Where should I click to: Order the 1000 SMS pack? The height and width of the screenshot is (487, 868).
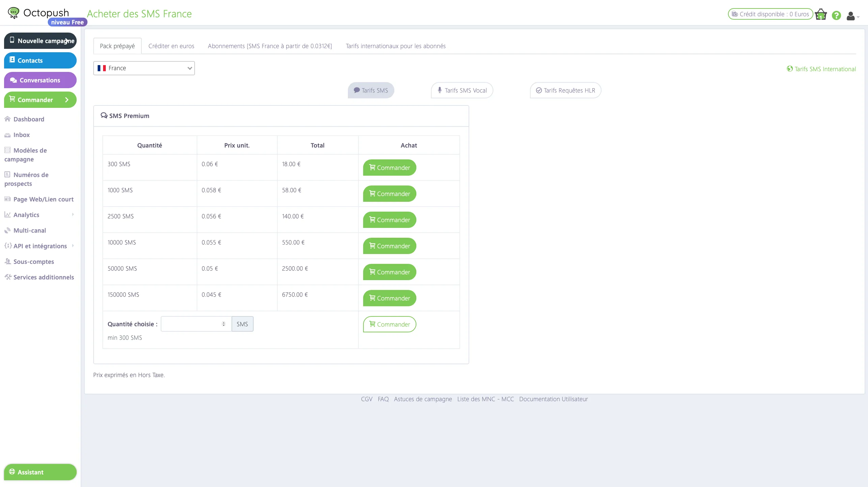[x=390, y=194]
